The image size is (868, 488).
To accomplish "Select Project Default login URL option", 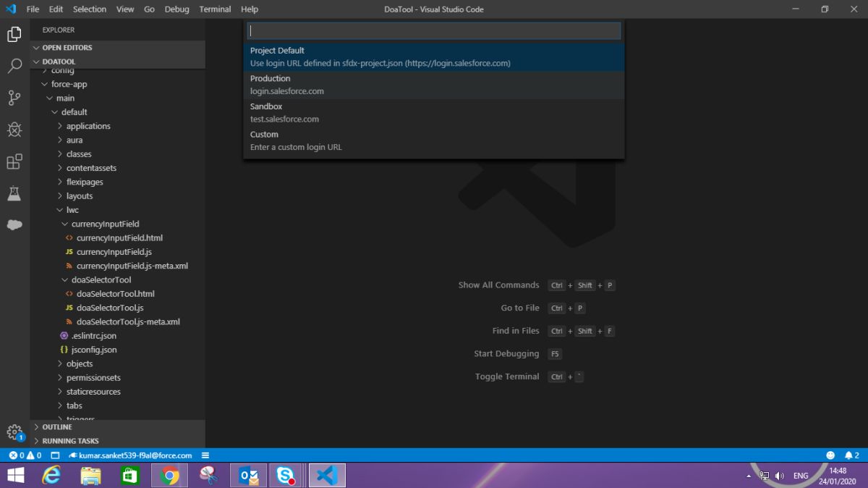I will point(434,57).
